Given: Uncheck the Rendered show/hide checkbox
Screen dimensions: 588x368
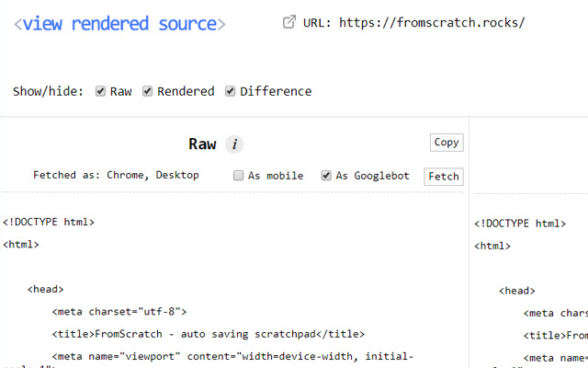Looking at the screenshot, I should [x=148, y=91].
